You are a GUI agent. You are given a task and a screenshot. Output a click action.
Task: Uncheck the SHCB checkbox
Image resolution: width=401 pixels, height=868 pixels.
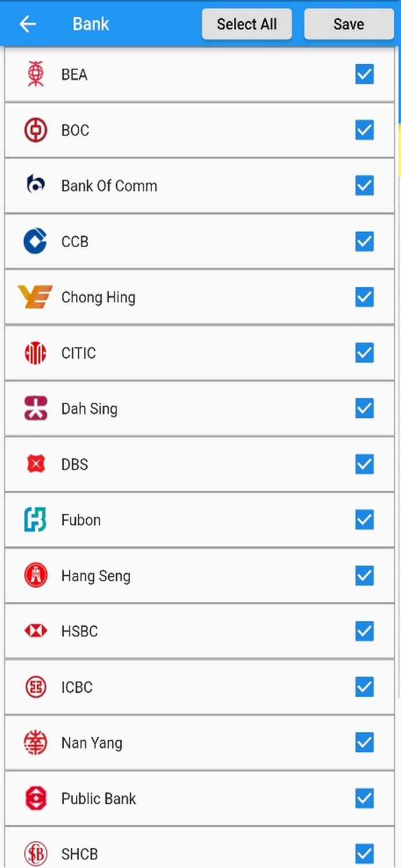click(x=365, y=853)
